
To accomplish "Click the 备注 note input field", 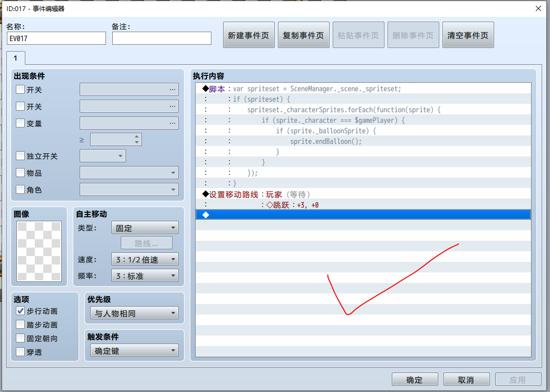I will [x=162, y=38].
